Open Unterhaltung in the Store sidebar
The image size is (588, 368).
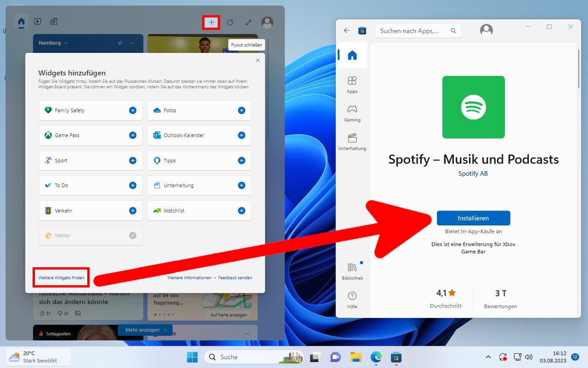(x=352, y=142)
